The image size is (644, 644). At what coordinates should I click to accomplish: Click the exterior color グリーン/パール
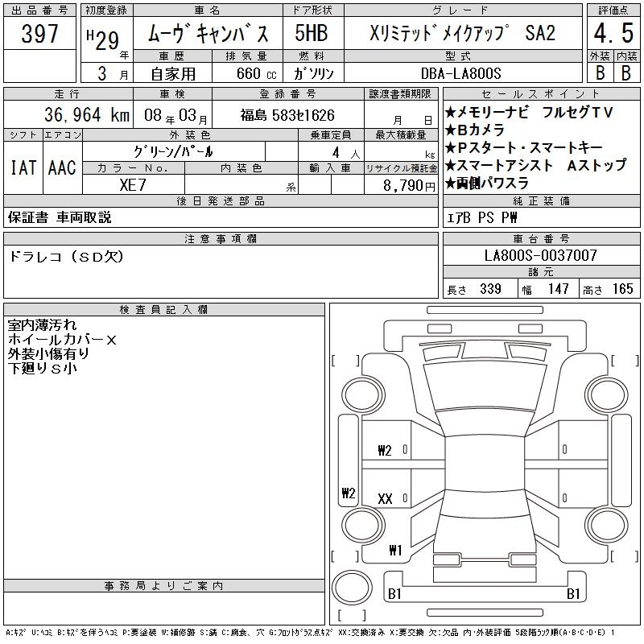tap(173, 152)
